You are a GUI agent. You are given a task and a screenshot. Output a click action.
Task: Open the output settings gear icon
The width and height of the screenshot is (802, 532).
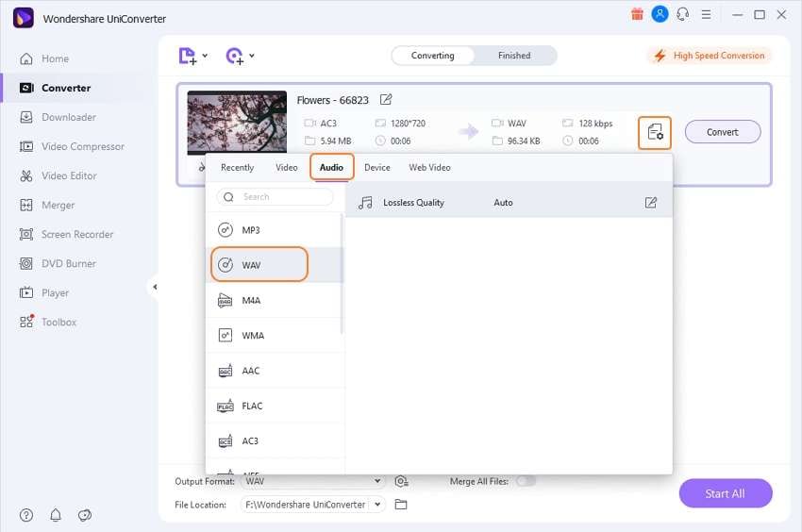coord(402,481)
